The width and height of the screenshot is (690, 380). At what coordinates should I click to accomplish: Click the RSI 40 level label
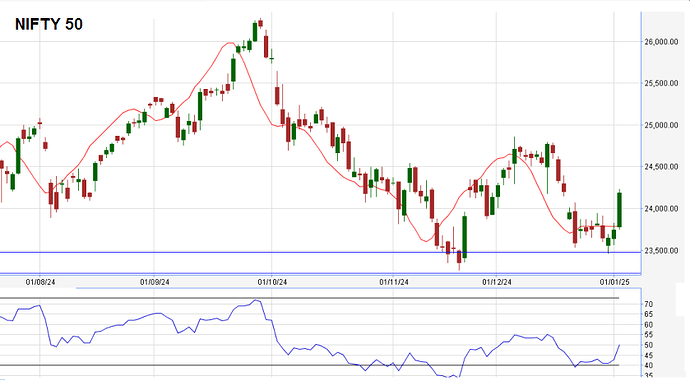(649, 365)
